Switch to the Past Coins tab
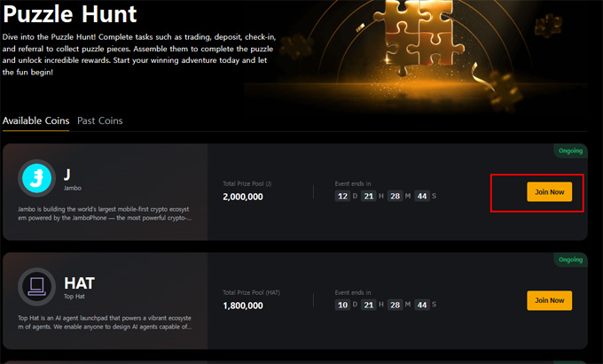603x364 pixels. click(100, 120)
